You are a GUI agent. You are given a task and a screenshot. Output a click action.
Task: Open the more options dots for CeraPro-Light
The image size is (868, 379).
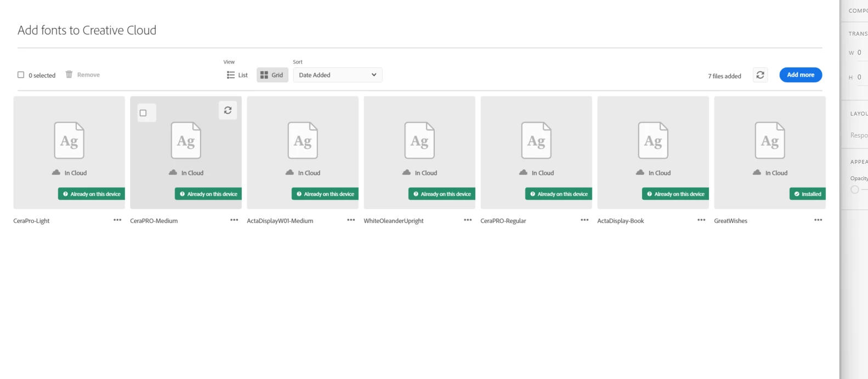click(117, 220)
